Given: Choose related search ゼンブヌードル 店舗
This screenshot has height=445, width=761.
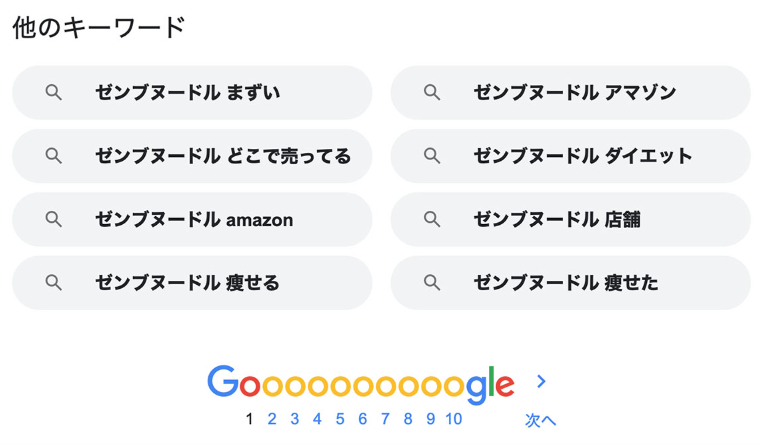Looking at the screenshot, I should click(x=571, y=219).
